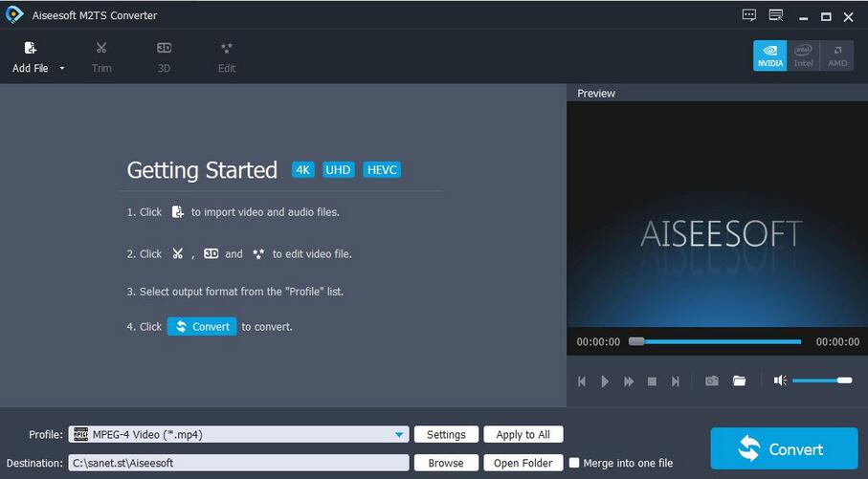Expand the Add File dropdown arrow
Image resolution: width=868 pixels, height=479 pixels.
tap(62, 68)
